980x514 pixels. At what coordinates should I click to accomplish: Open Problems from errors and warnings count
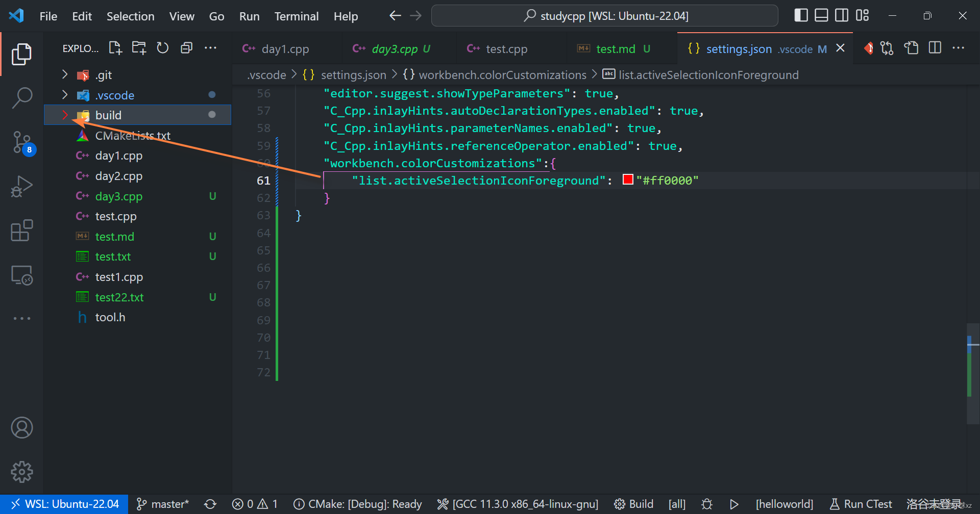(254, 504)
